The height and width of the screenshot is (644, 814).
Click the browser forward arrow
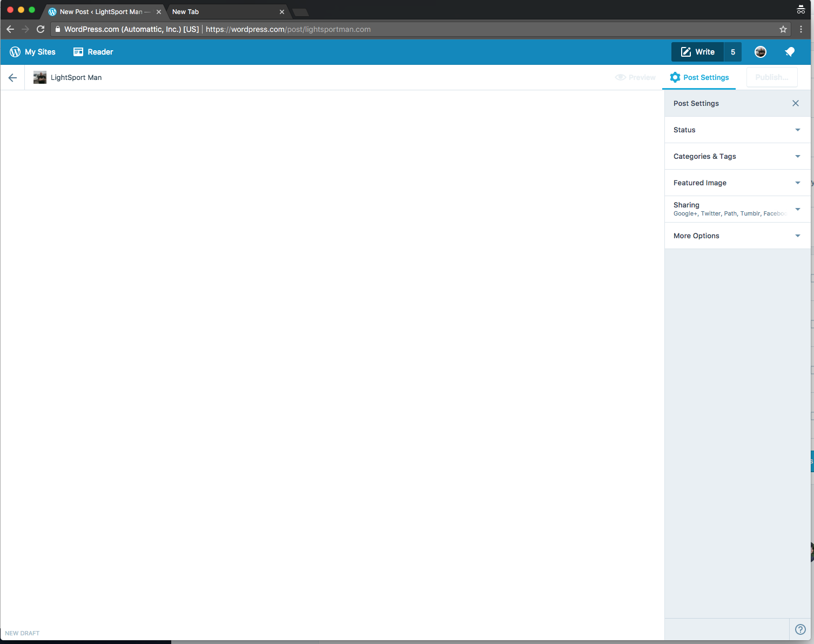point(25,29)
